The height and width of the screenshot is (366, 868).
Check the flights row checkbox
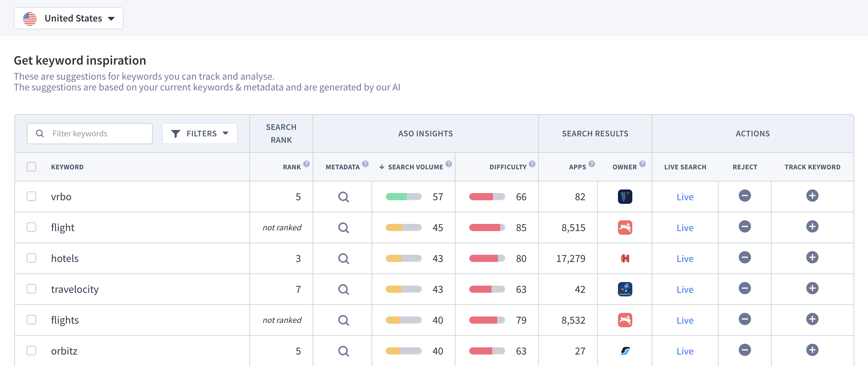[x=32, y=320]
